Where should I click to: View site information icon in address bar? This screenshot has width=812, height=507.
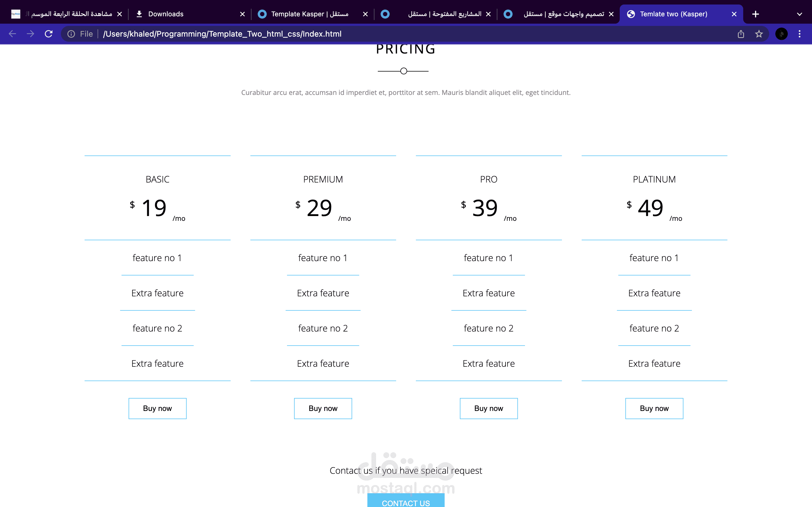[71, 34]
